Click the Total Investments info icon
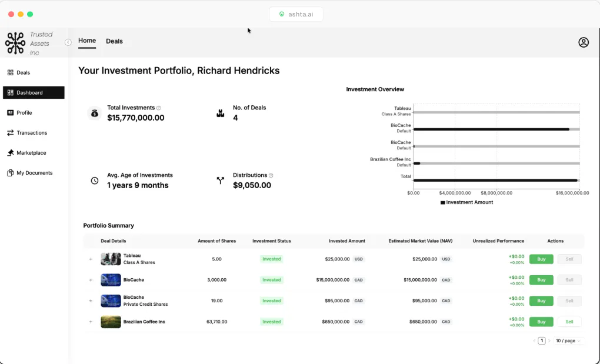Image resolution: width=600 pixels, height=364 pixels. 158,108
